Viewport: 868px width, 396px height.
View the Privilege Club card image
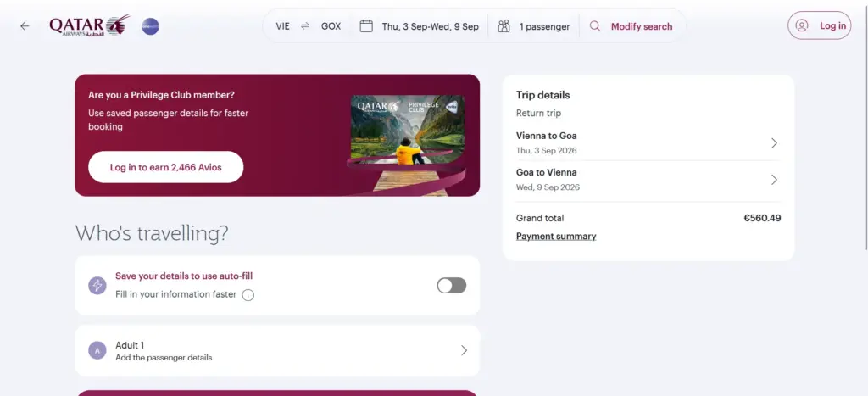(407, 145)
